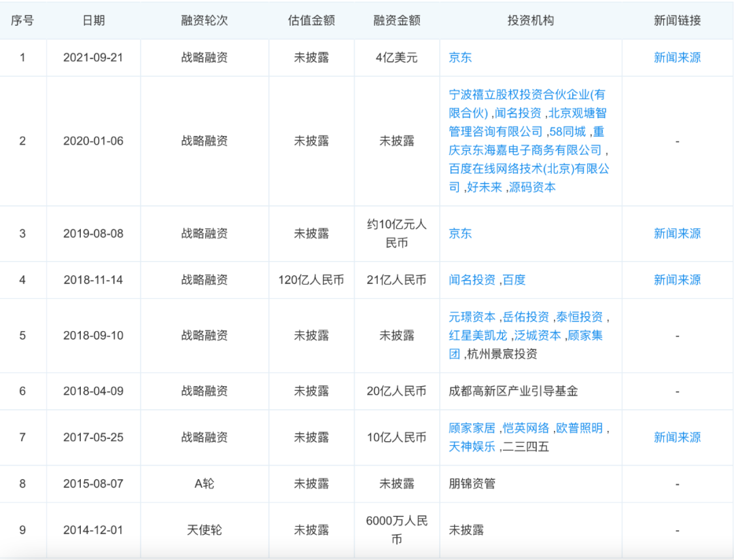Image resolution: width=734 pixels, height=560 pixels.
Task: Open 顾家家居 investor link
Action: coord(472,428)
